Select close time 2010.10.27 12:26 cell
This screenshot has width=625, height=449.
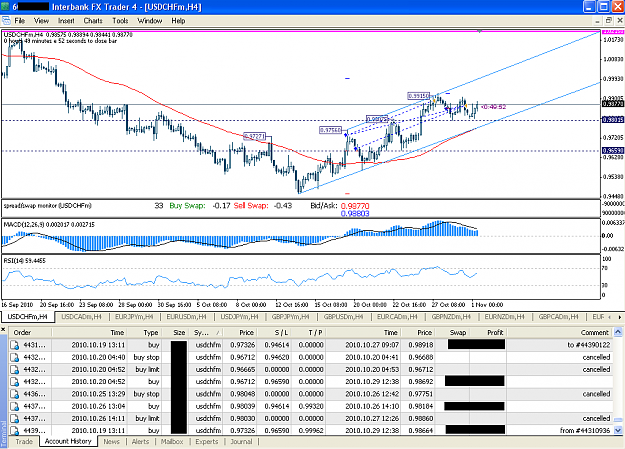(x=371, y=419)
